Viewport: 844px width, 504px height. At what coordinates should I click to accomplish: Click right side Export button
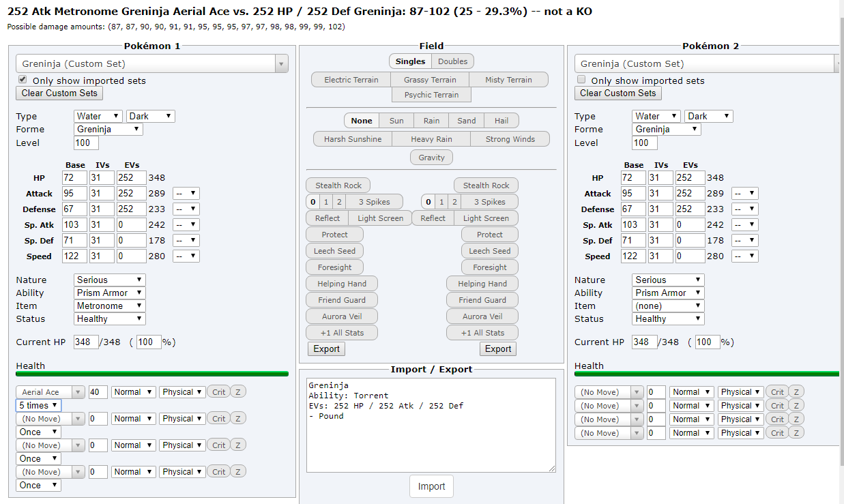click(x=498, y=349)
